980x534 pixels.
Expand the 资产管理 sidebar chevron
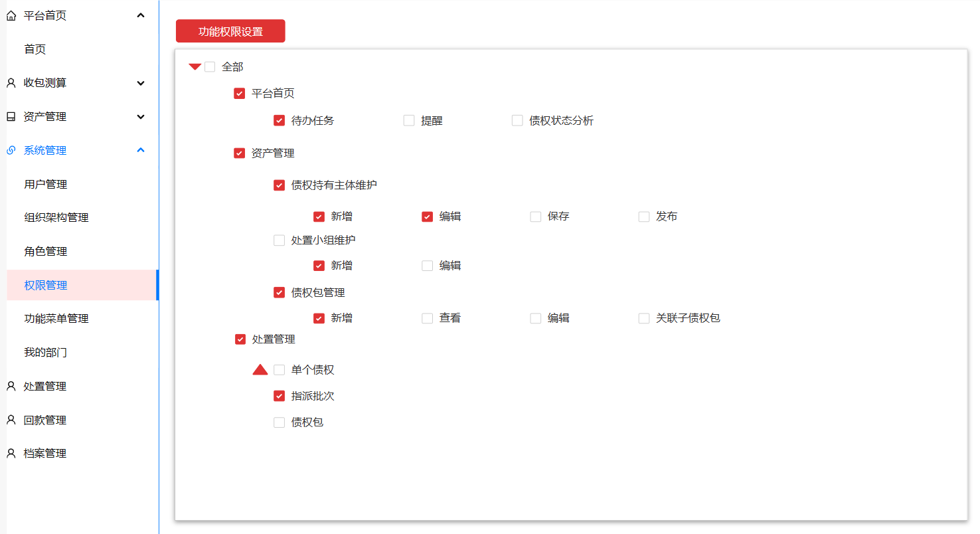click(141, 117)
